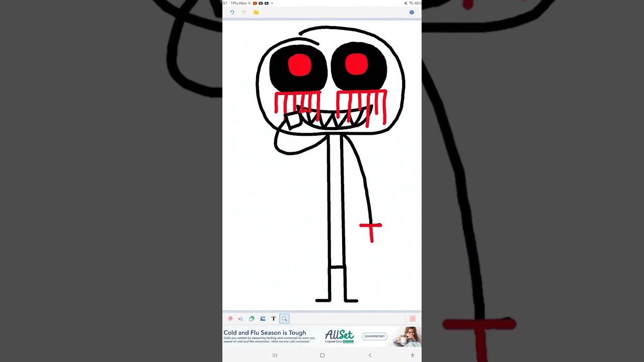Tap the grey redo arrow
644x362 pixels.
[x=244, y=13]
